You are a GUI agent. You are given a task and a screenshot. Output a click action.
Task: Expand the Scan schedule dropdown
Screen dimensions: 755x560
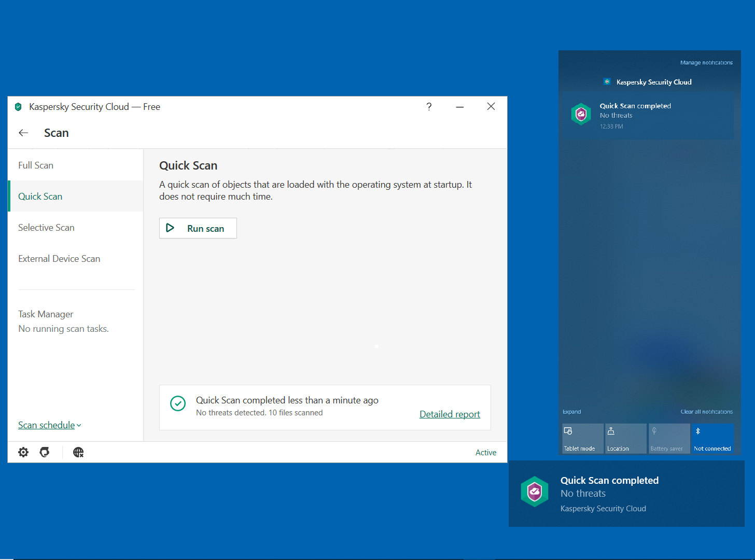[x=50, y=425]
